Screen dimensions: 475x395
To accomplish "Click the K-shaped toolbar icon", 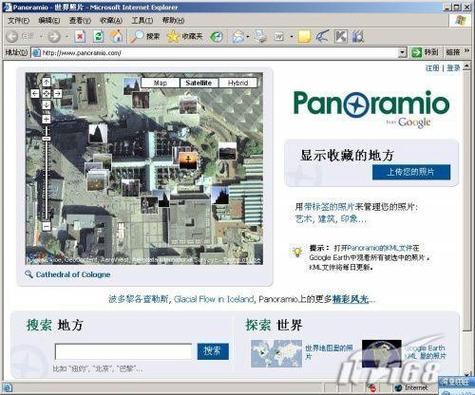I will click(x=340, y=36).
